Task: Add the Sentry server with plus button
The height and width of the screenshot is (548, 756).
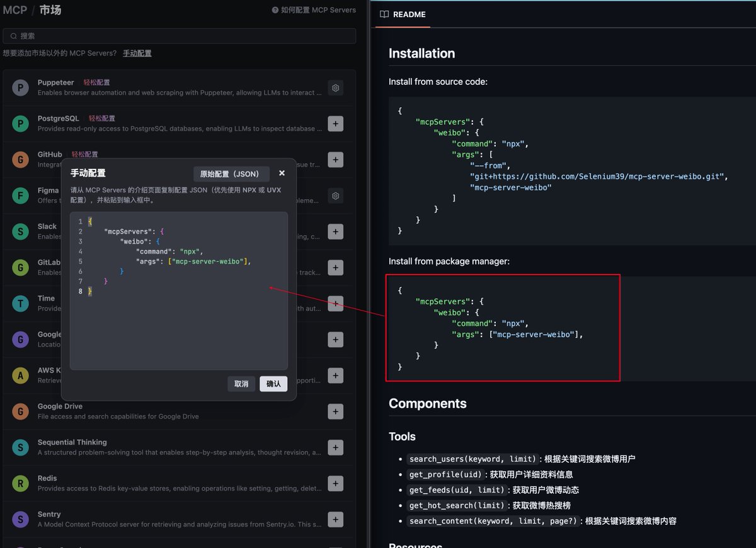Action: (x=336, y=520)
